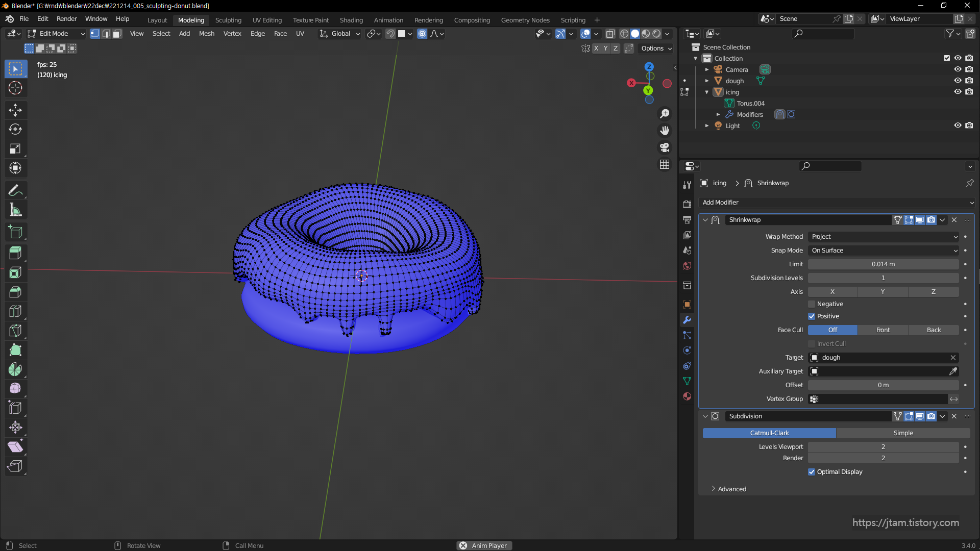Viewport: 980px width, 551px height.
Task: Select the Loop Cut tool
Action: [15, 311]
